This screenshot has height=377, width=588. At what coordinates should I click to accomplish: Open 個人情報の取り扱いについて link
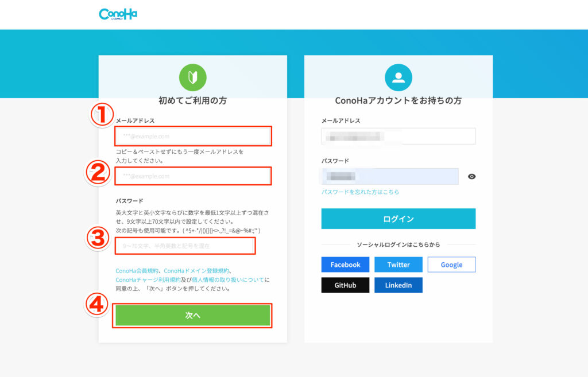(228, 279)
